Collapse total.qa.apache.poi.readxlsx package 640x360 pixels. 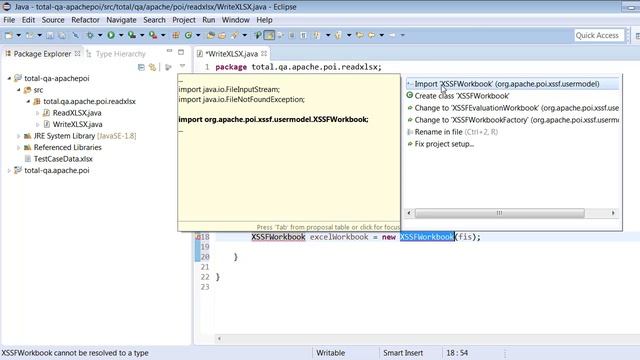tap(28, 101)
